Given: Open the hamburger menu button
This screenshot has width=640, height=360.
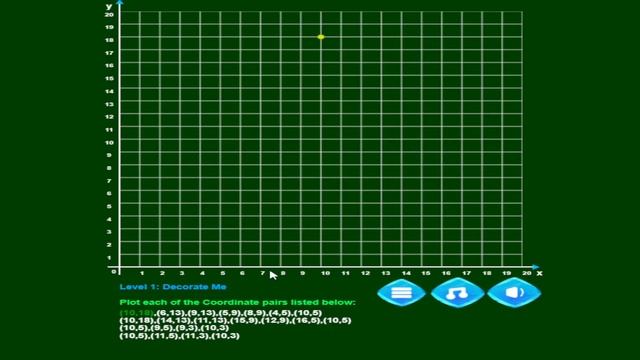Looking at the screenshot, I should [x=401, y=293].
